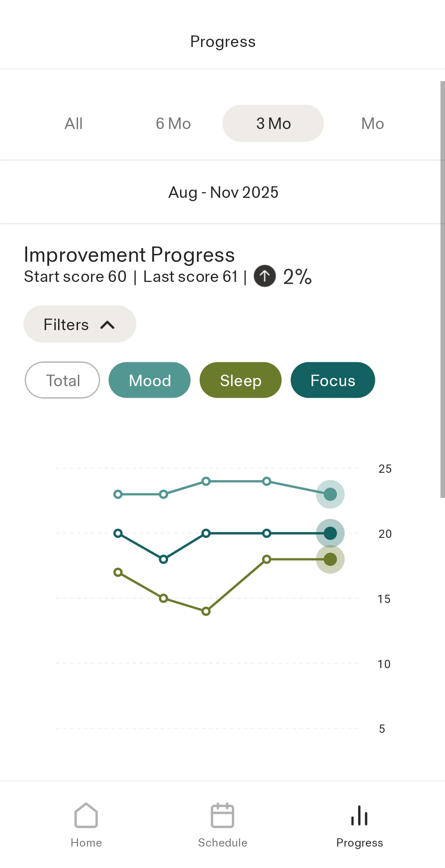The image size is (445, 868).
Task: Turn off the Sleep filter chip
Action: [241, 380]
